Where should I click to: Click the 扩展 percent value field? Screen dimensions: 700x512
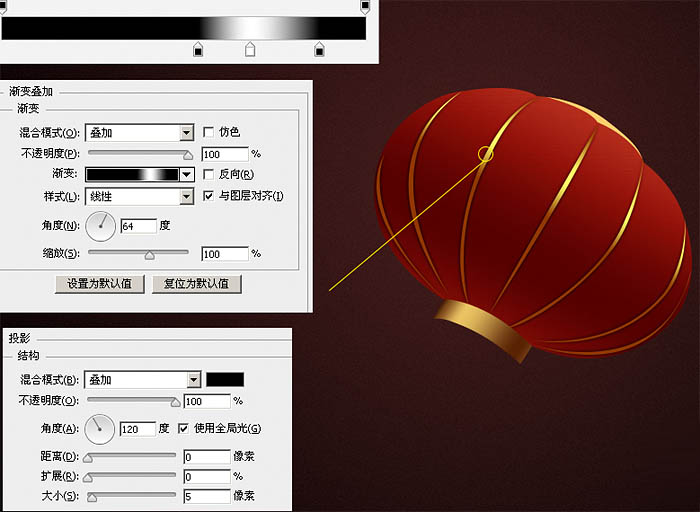(x=207, y=476)
